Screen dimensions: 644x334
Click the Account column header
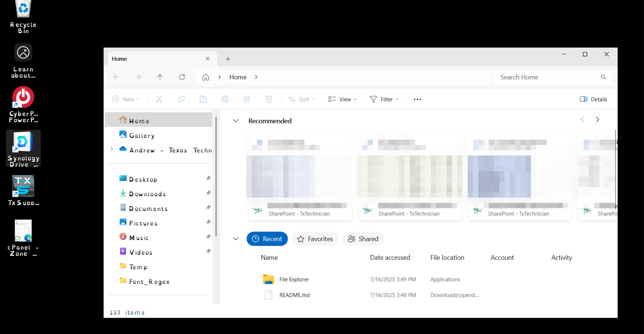502,257
